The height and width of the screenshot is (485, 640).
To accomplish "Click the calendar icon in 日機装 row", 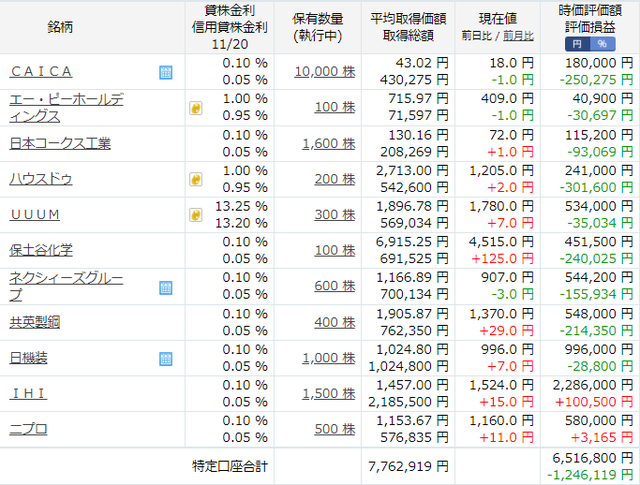I will (166, 359).
